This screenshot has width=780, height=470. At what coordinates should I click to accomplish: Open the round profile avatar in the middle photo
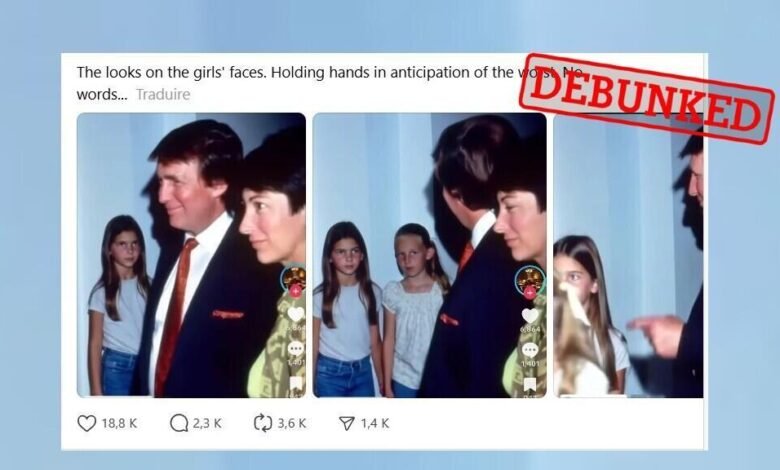click(x=529, y=280)
